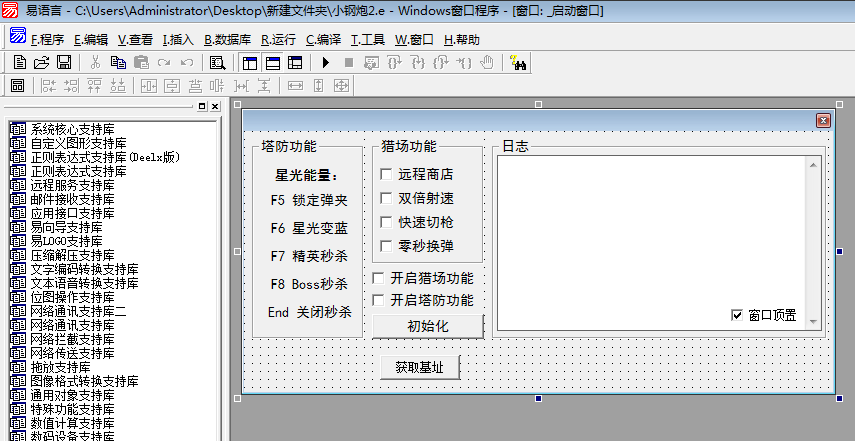Click the binoculars search icon

click(518, 63)
